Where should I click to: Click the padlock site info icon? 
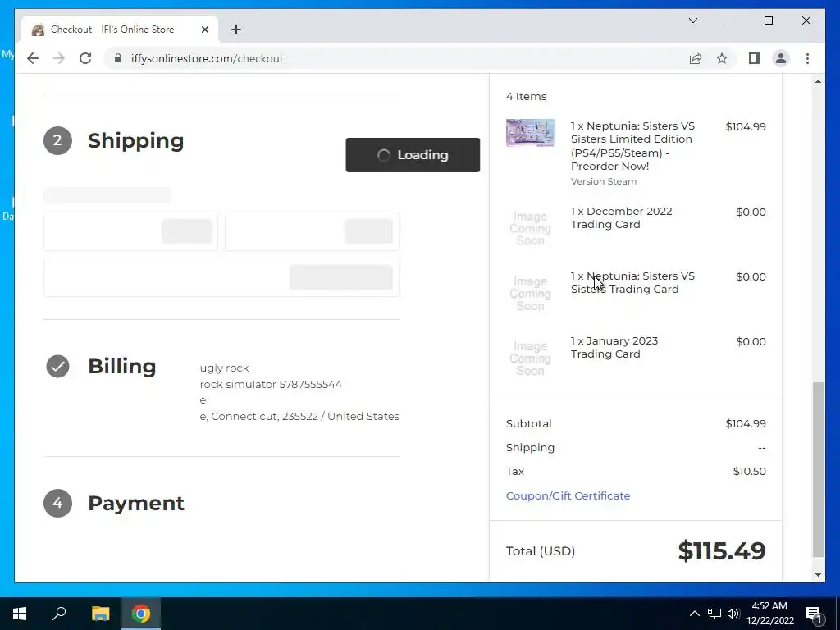coord(118,58)
